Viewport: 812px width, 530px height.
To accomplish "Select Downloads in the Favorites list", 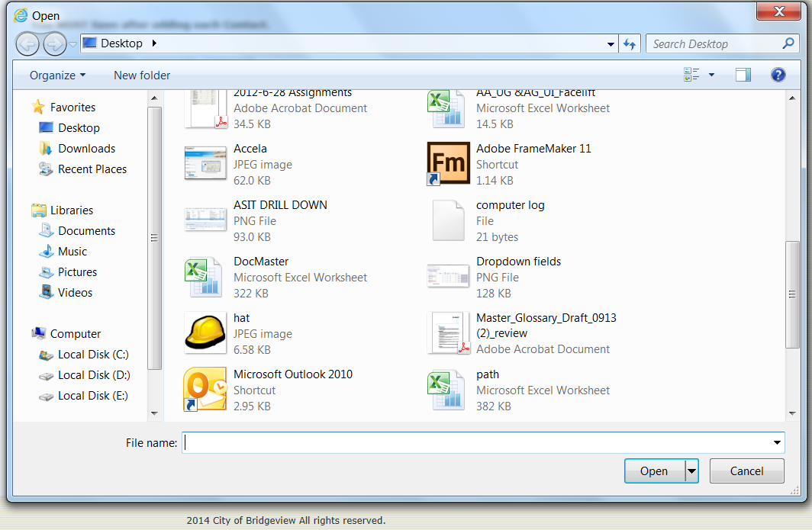I will (86, 149).
